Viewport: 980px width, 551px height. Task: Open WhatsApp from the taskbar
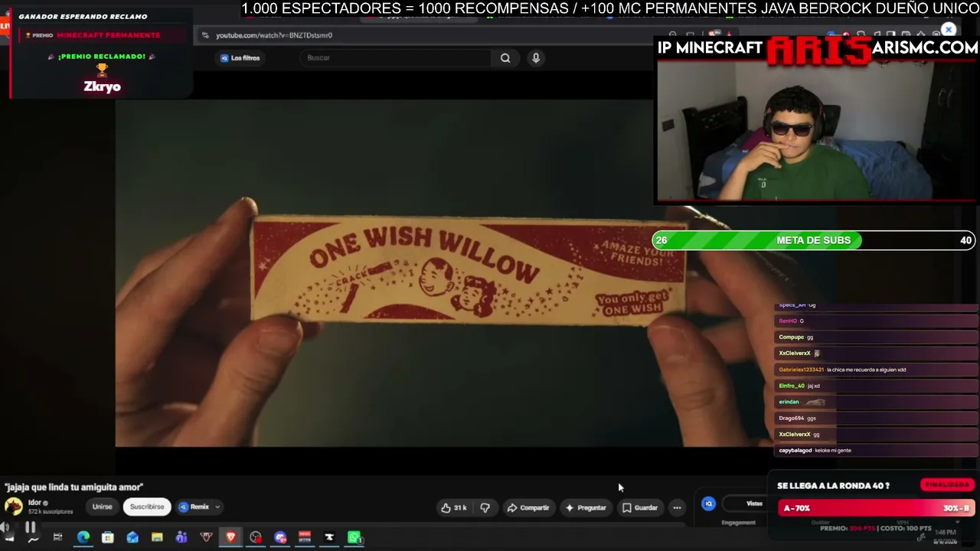[x=354, y=537]
